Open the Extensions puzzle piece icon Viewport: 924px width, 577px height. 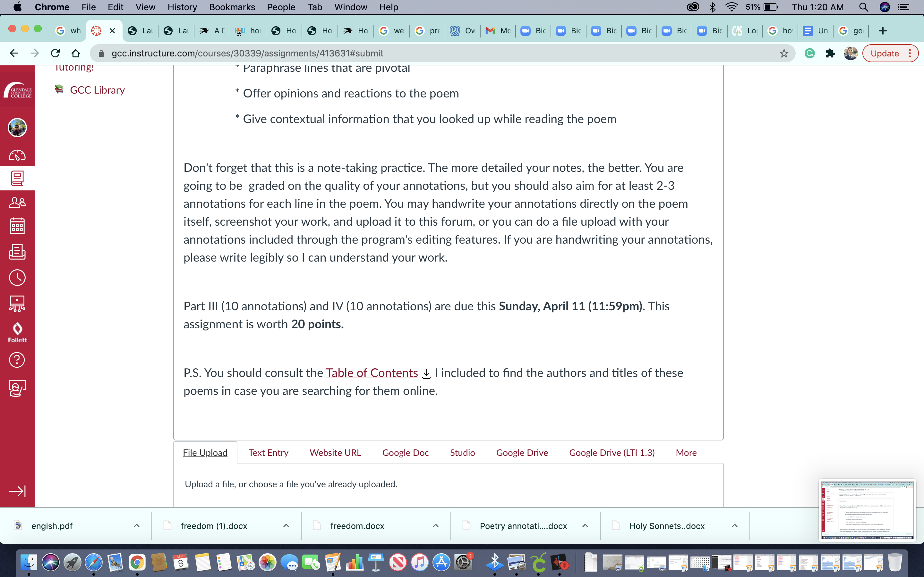(830, 54)
